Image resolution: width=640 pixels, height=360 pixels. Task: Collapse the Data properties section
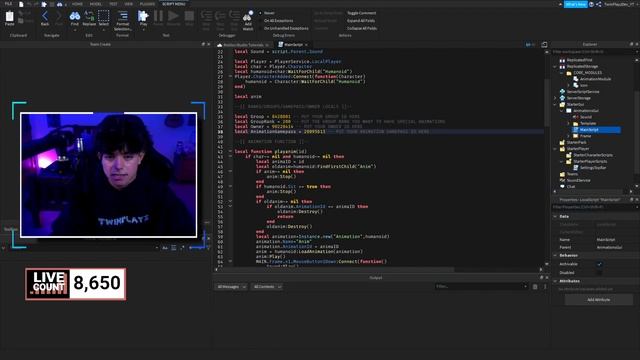[555, 216]
